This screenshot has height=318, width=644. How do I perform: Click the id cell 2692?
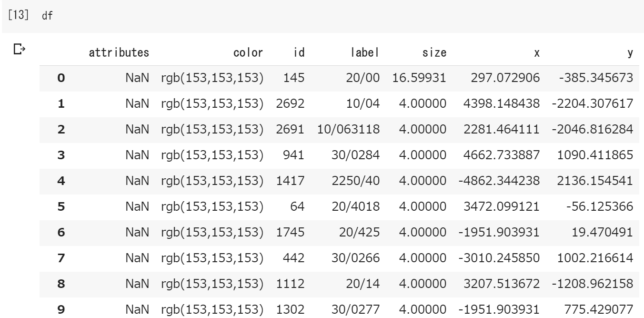coord(288,104)
